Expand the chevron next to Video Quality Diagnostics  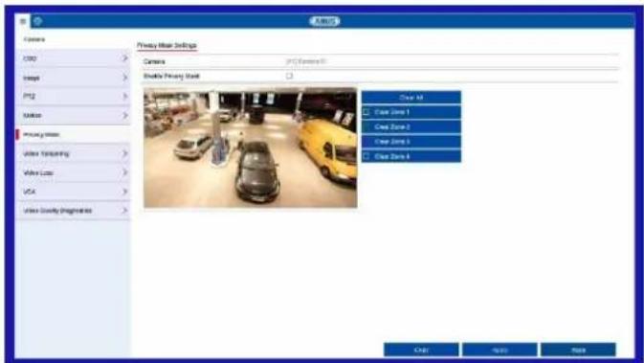[124, 210]
